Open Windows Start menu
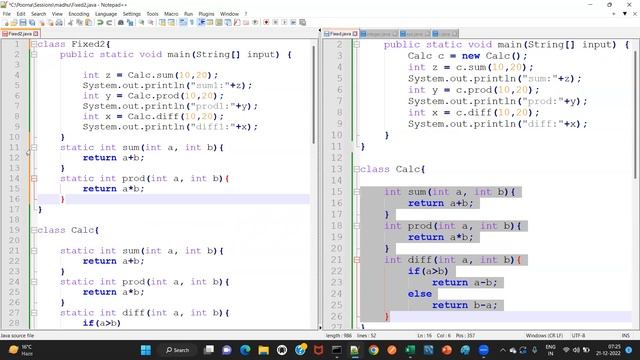The height and width of the screenshot is (360, 640). pyautogui.click(x=146, y=350)
